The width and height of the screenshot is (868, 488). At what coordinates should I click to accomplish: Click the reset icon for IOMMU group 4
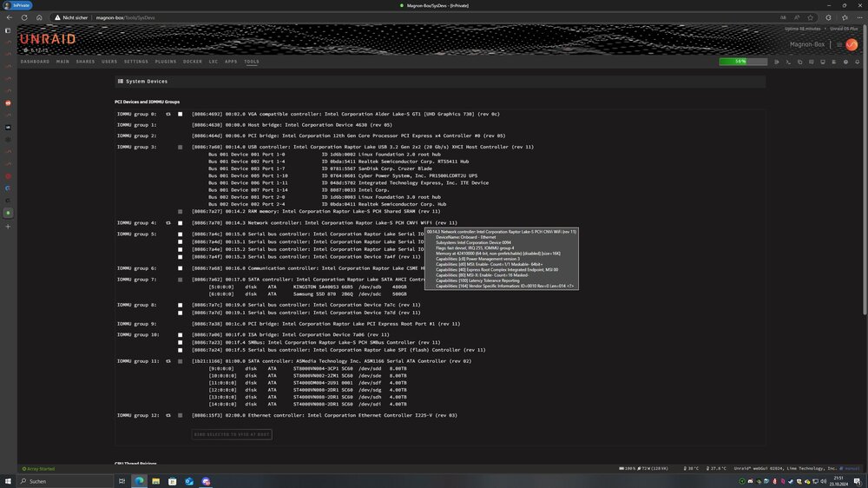(x=168, y=222)
